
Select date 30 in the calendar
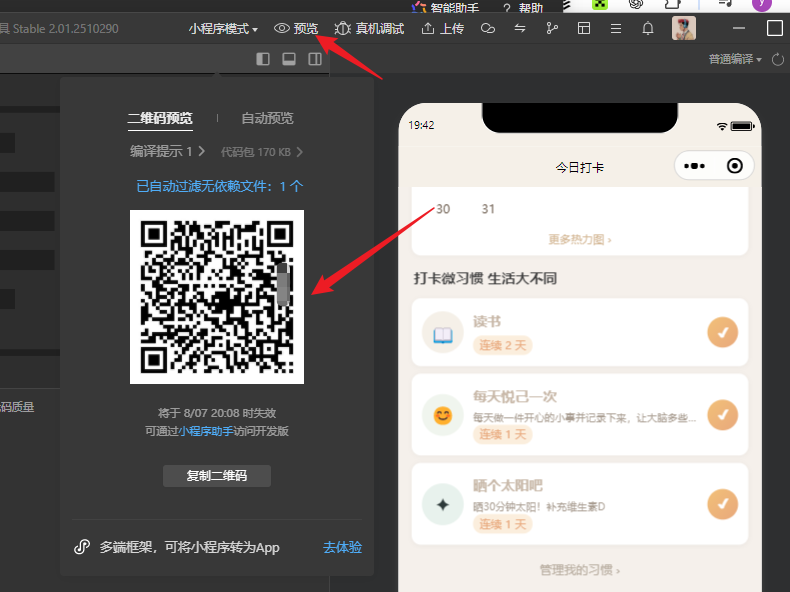pos(443,209)
